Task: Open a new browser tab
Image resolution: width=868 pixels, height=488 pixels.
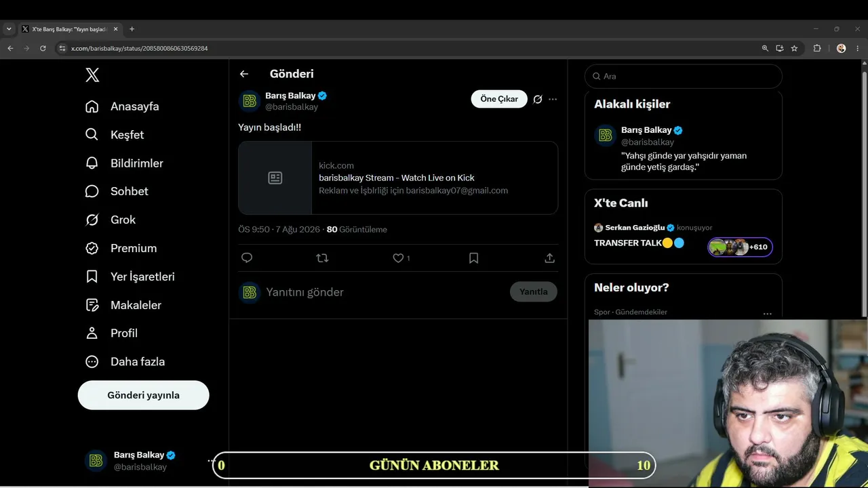Action: coord(132,29)
